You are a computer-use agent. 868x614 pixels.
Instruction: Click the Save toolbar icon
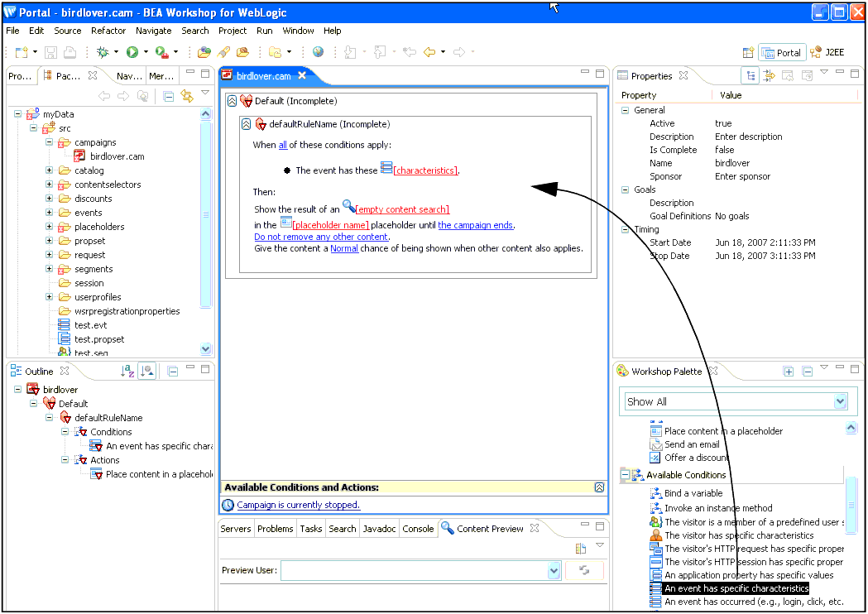point(50,52)
